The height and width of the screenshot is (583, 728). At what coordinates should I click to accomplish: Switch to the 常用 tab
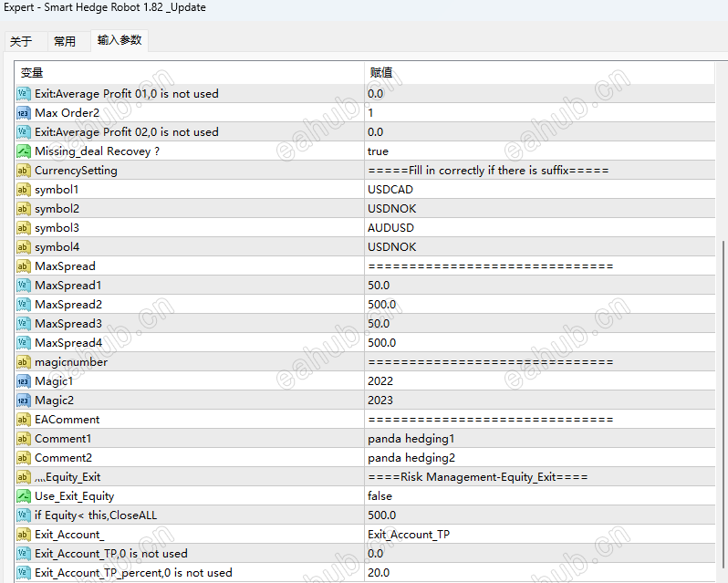coord(65,42)
